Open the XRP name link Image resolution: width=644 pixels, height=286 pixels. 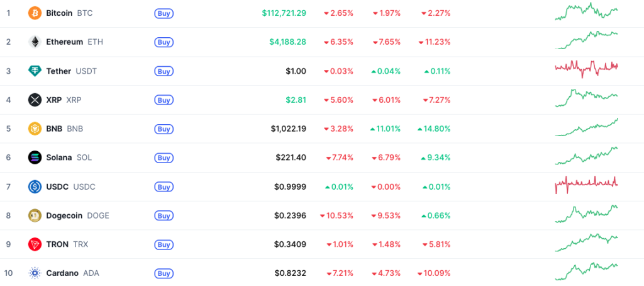53,100
